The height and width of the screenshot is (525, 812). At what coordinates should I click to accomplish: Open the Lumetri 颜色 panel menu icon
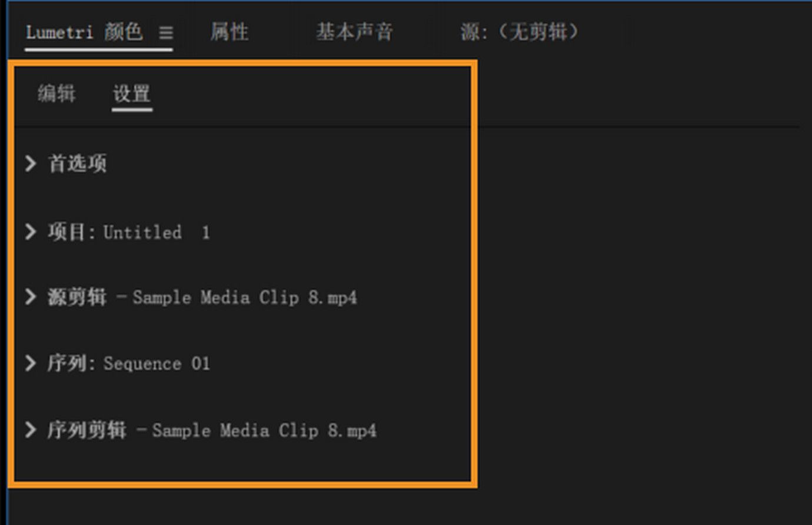pos(166,33)
